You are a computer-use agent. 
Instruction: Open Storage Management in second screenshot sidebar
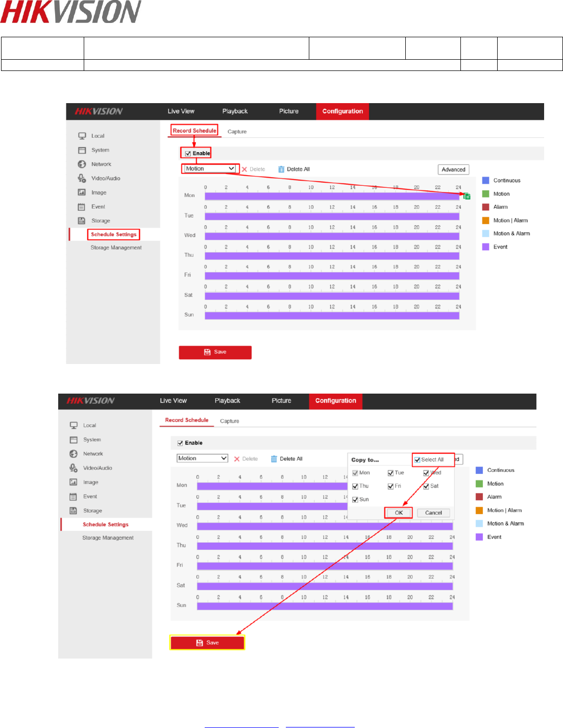coord(108,538)
